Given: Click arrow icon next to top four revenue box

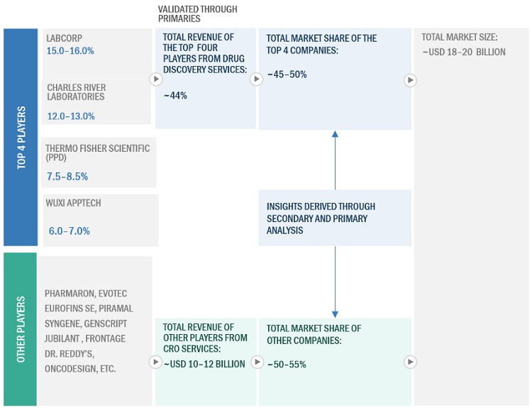Looking at the screenshot, I should tap(155, 79).
